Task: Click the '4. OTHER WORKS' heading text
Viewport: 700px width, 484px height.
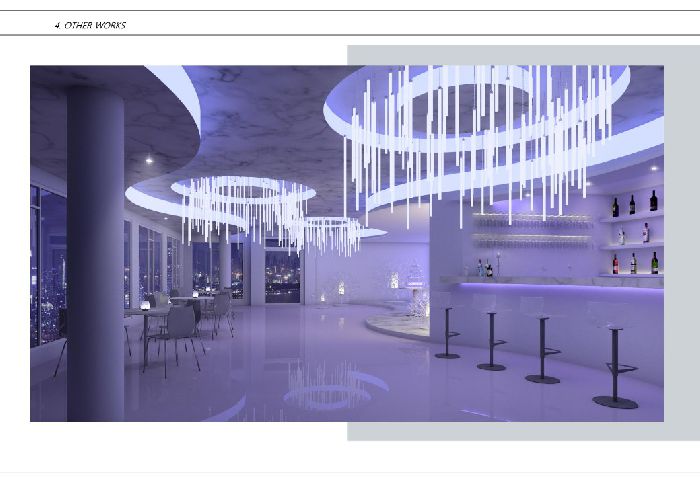Action: point(90,25)
